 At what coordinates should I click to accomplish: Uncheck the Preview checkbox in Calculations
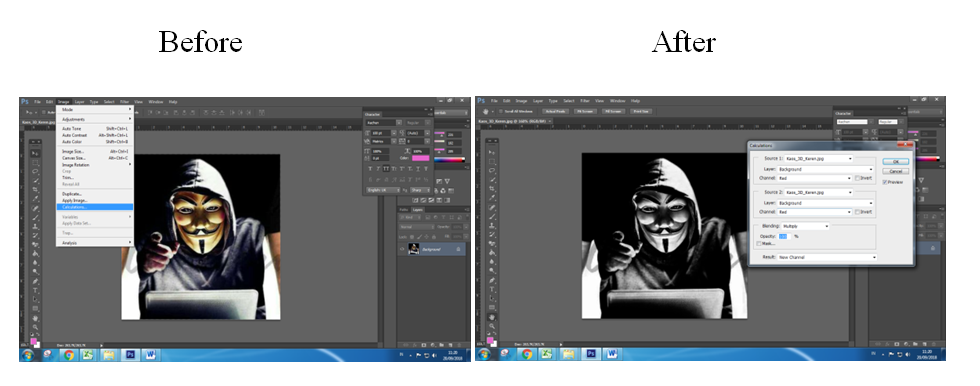(x=885, y=182)
